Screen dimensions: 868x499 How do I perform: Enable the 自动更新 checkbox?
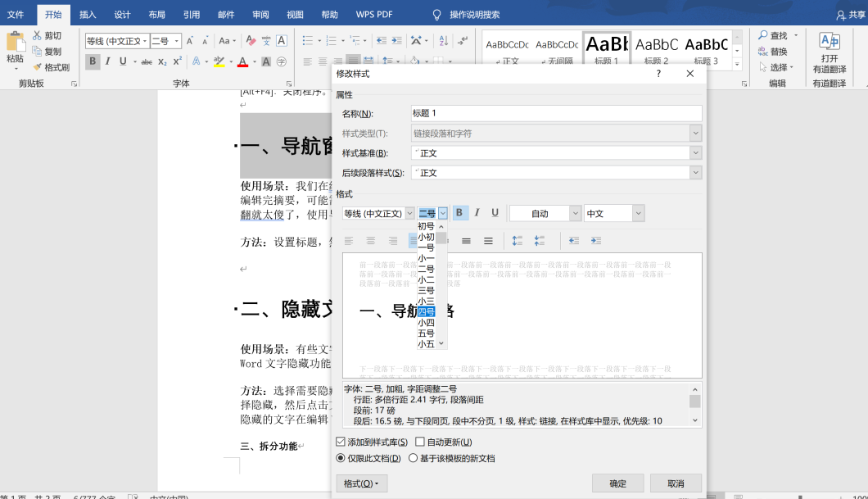coord(420,442)
